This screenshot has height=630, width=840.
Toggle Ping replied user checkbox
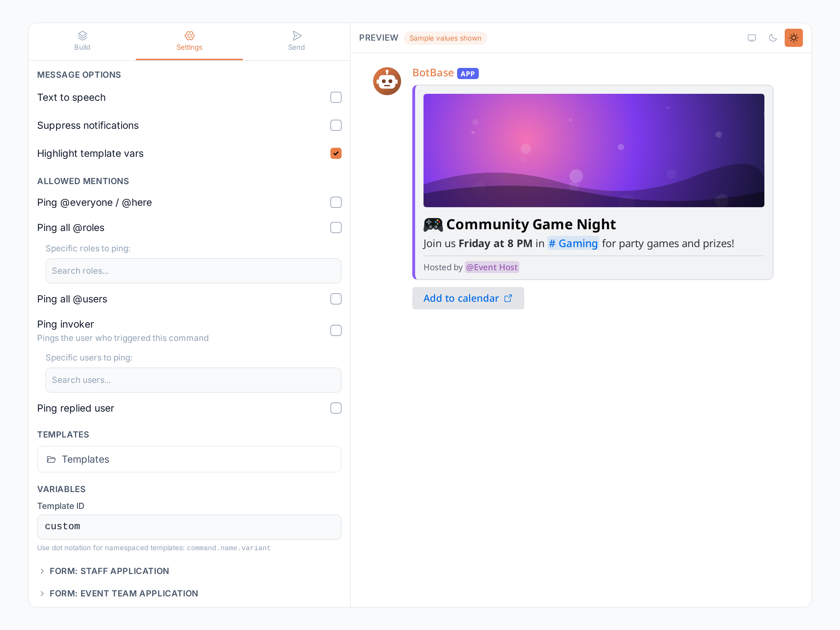[x=336, y=408]
